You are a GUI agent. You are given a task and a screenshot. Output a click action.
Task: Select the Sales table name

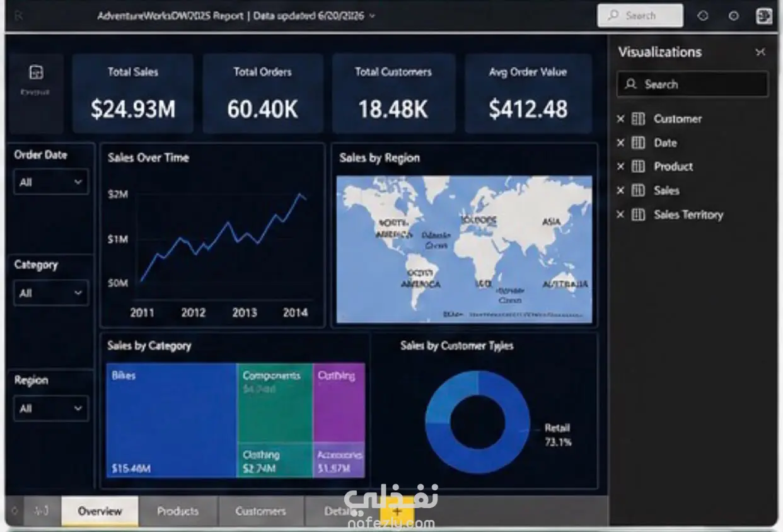coord(666,190)
